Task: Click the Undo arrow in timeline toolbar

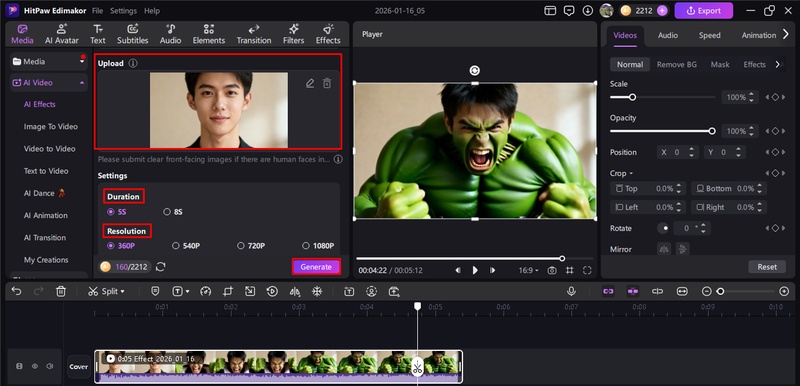Action: pos(16,291)
